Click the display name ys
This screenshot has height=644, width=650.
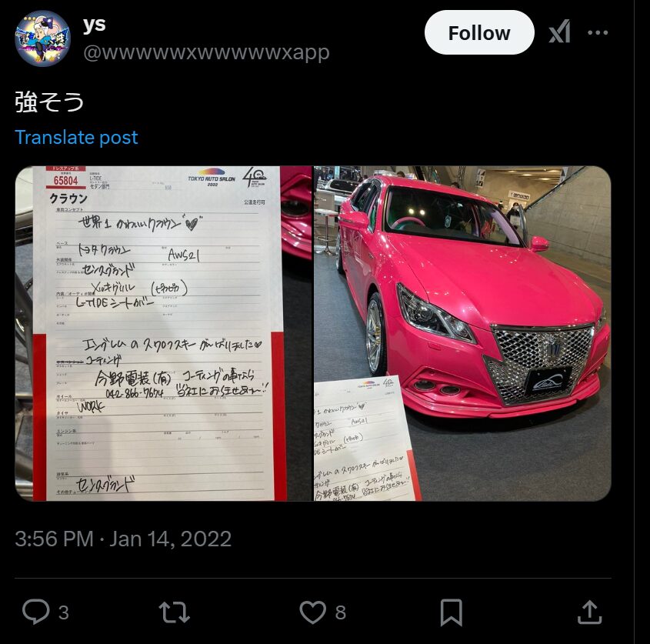94,25
